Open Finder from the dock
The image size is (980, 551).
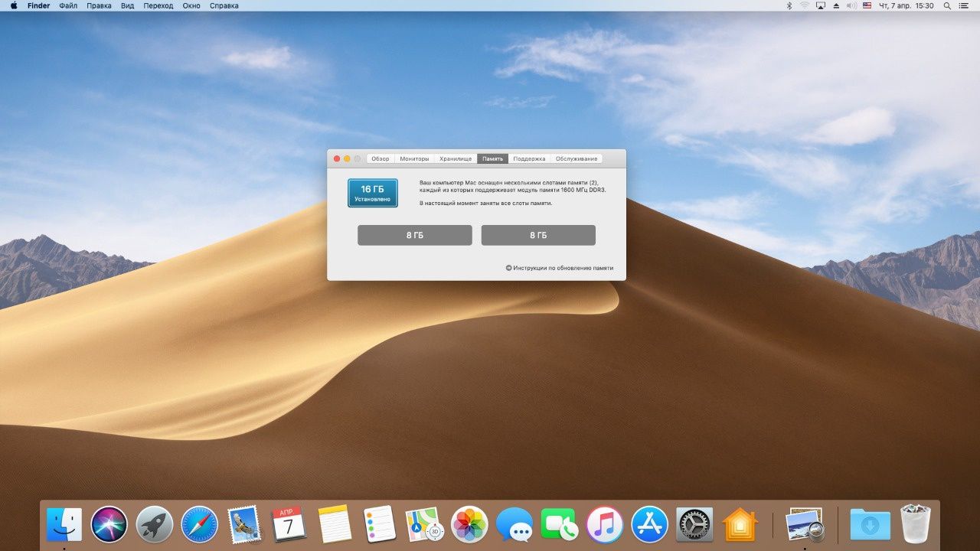tap(64, 524)
